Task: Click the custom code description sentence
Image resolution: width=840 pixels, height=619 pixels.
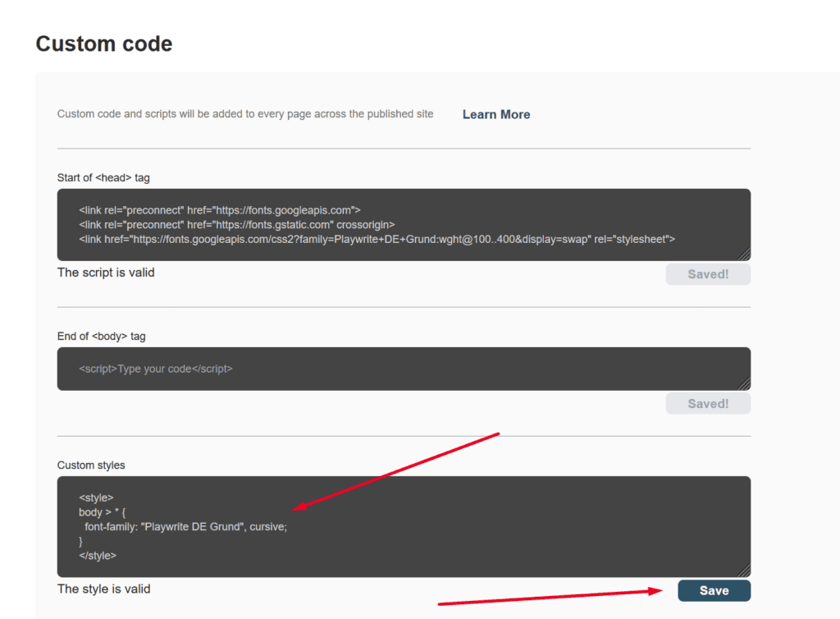Action: [x=245, y=114]
